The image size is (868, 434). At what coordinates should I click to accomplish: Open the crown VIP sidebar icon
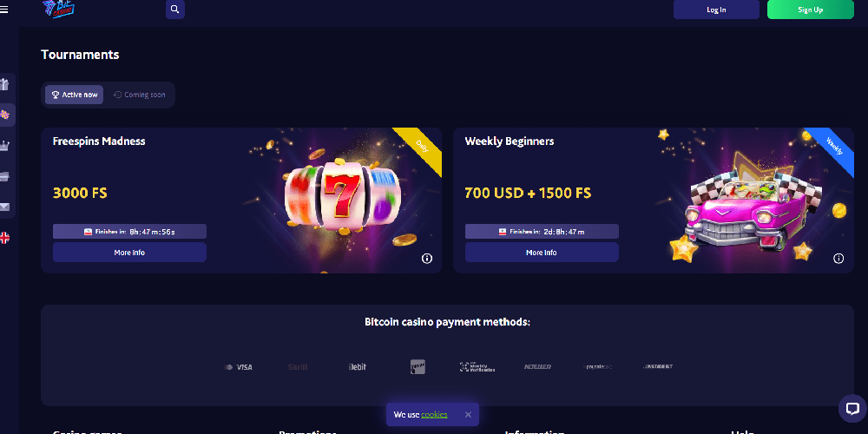(x=4, y=146)
